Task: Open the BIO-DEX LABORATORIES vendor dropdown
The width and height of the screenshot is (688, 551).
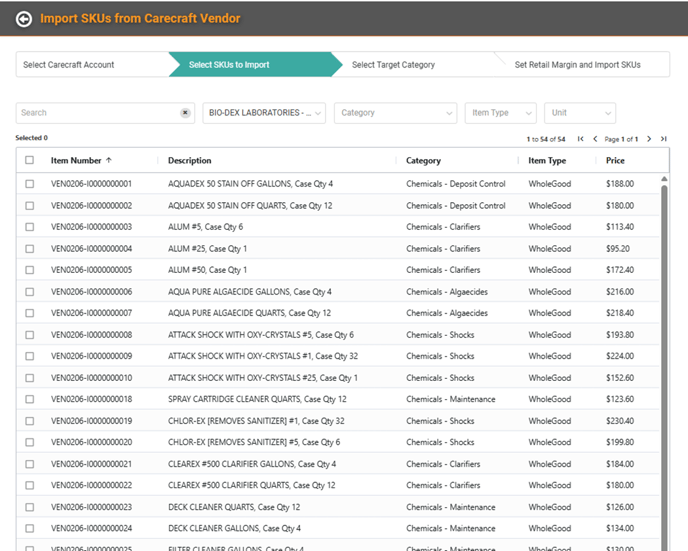Action: 264,113
